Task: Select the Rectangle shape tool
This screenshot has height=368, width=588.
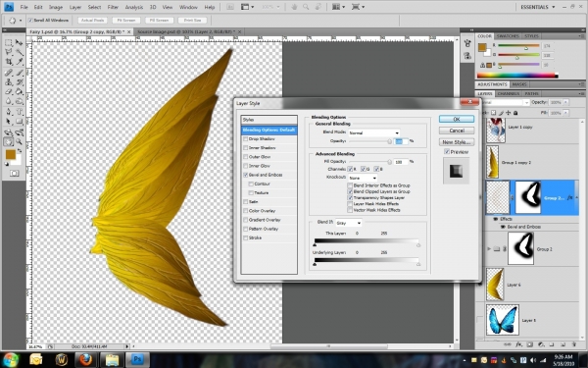Action: coord(20,122)
